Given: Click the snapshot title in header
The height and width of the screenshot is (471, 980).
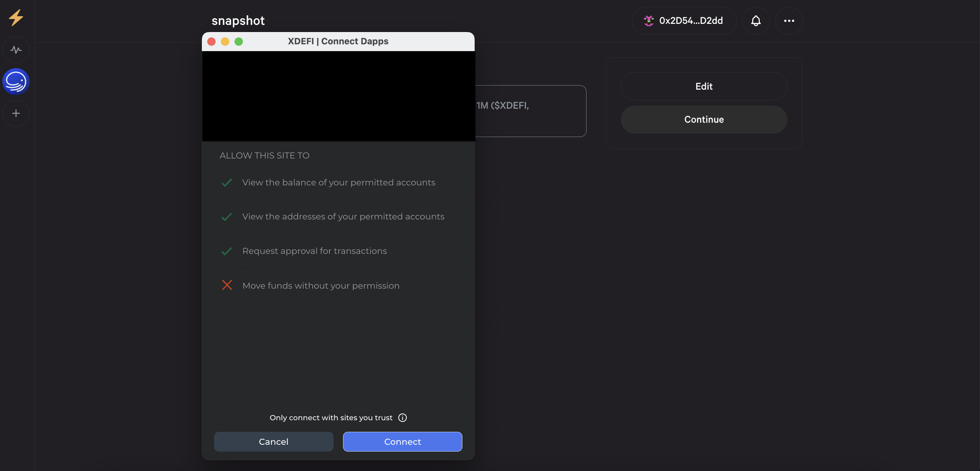Looking at the screenshot, I should coord(238,20).
